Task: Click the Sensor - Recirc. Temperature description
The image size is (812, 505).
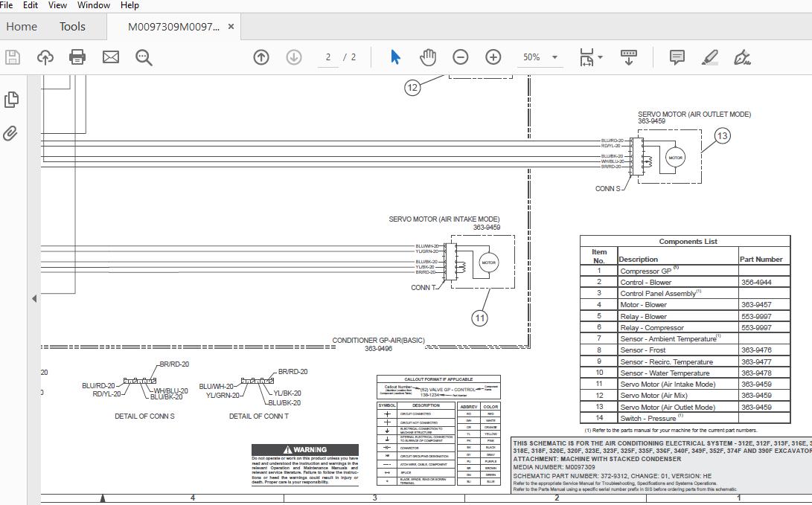Action: pyautogui.click(x=666, y=361)
